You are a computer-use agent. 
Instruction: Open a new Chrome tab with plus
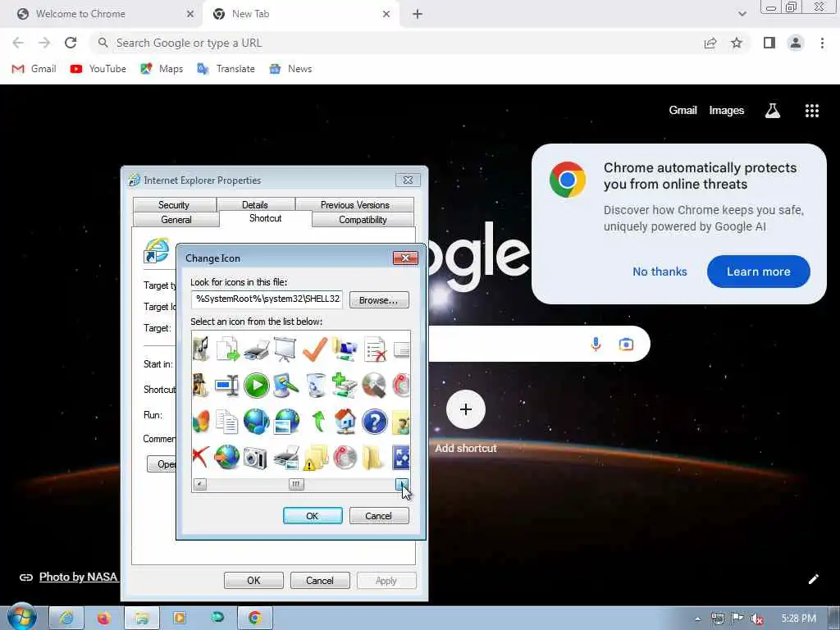(x=418, y=14)
